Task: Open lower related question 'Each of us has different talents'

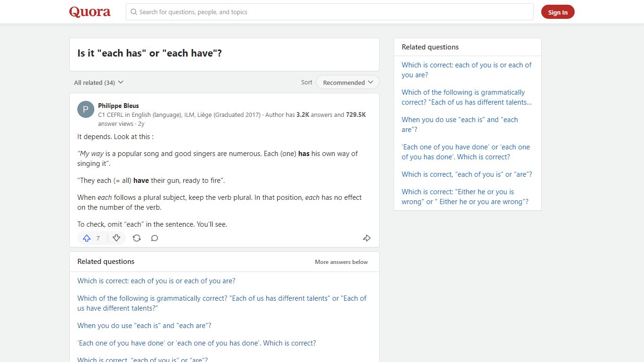Action: (x=222, y=303)
